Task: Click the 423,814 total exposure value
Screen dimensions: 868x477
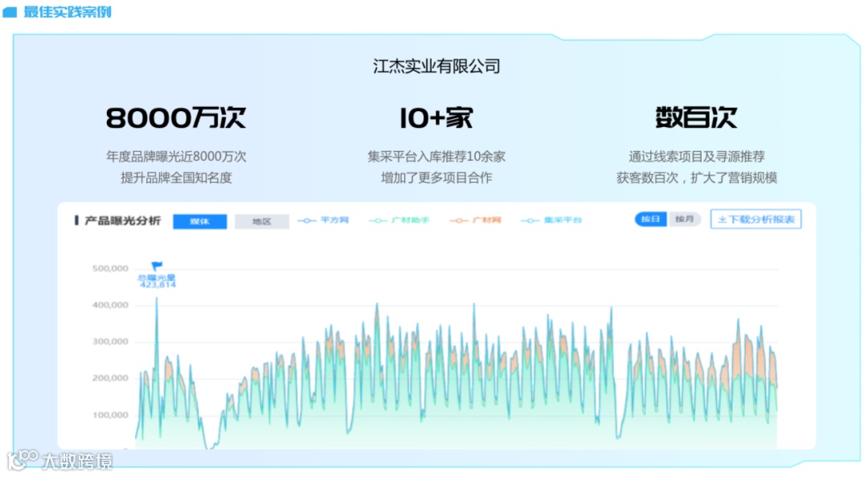Action: pos(158,285)
